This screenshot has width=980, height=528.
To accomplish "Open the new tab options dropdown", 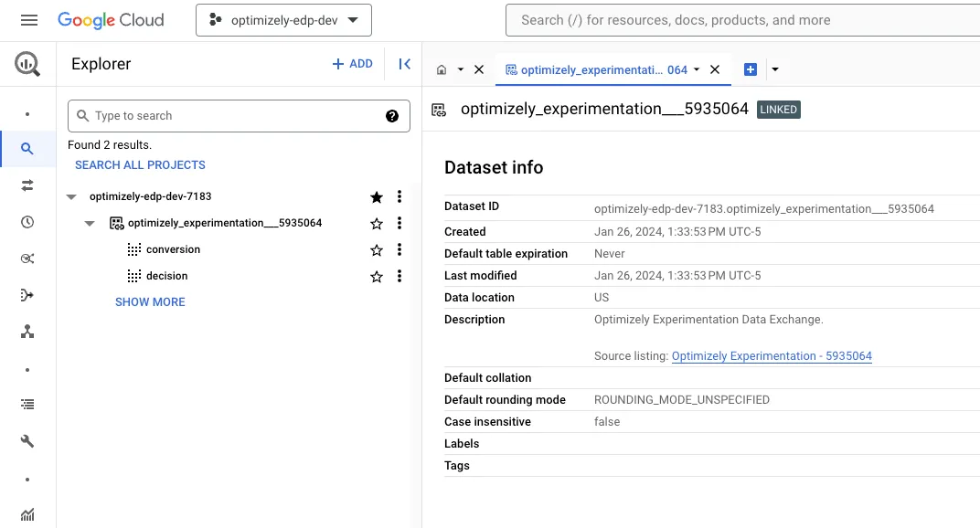I will pos(775,69).
